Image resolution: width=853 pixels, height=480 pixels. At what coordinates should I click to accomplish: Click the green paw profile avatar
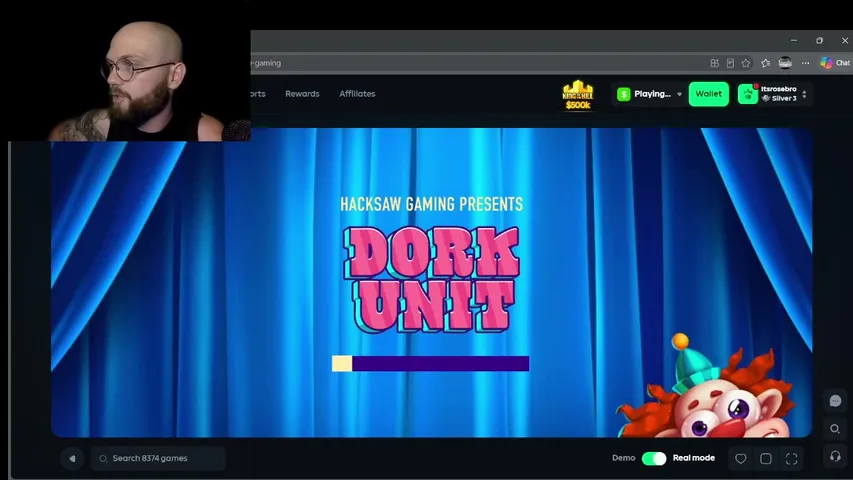[x=748, y=94]
